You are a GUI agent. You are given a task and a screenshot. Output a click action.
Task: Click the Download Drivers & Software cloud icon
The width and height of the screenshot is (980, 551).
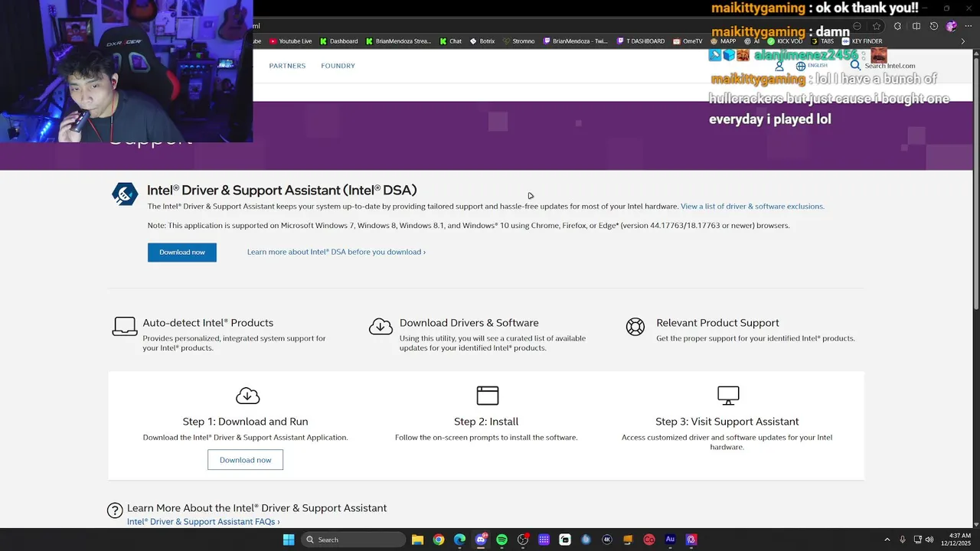[x=381, y=327]
